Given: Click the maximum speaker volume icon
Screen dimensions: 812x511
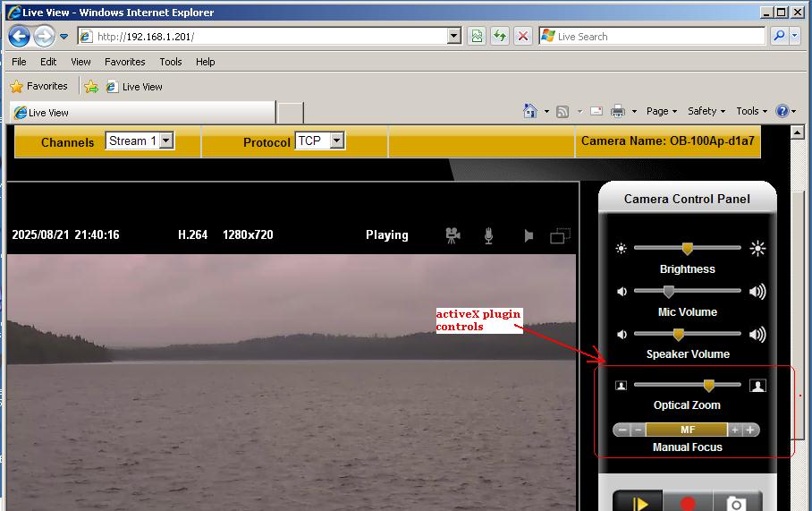Looking at the screenshot, I should 757,335.
